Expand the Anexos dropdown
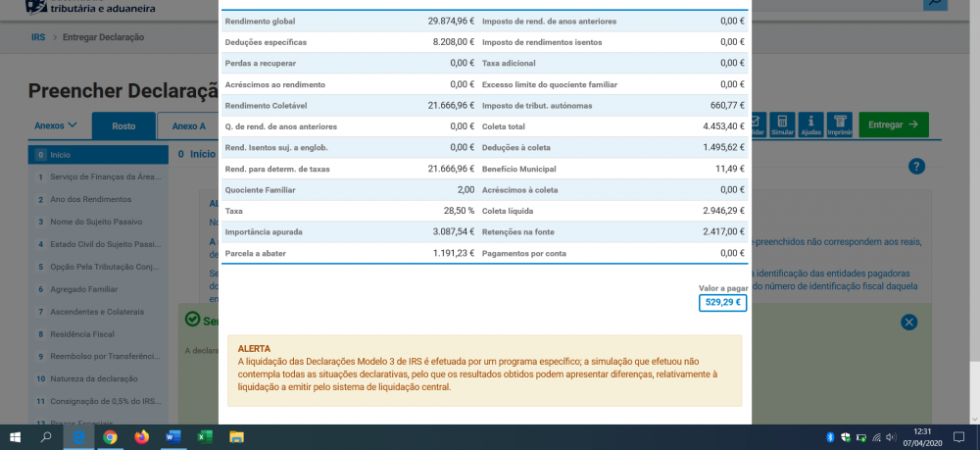Viewport: 980px width, 450px height. (x=56, y=125)
